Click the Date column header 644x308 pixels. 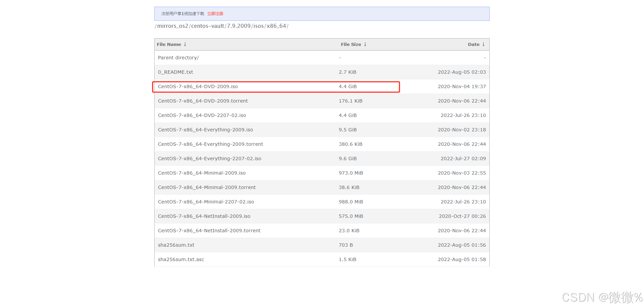click(474, 44)
